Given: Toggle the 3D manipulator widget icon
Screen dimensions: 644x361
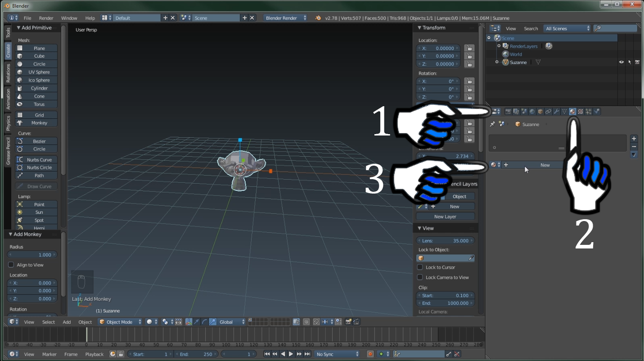Looking at the screenshot, I should click(x=189, y=322).
